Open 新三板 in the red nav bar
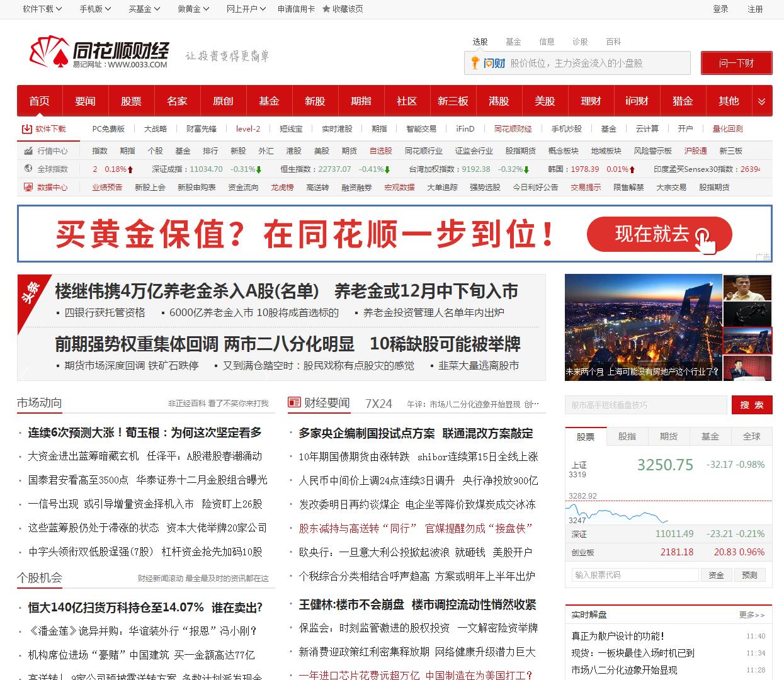 (453, 101)
